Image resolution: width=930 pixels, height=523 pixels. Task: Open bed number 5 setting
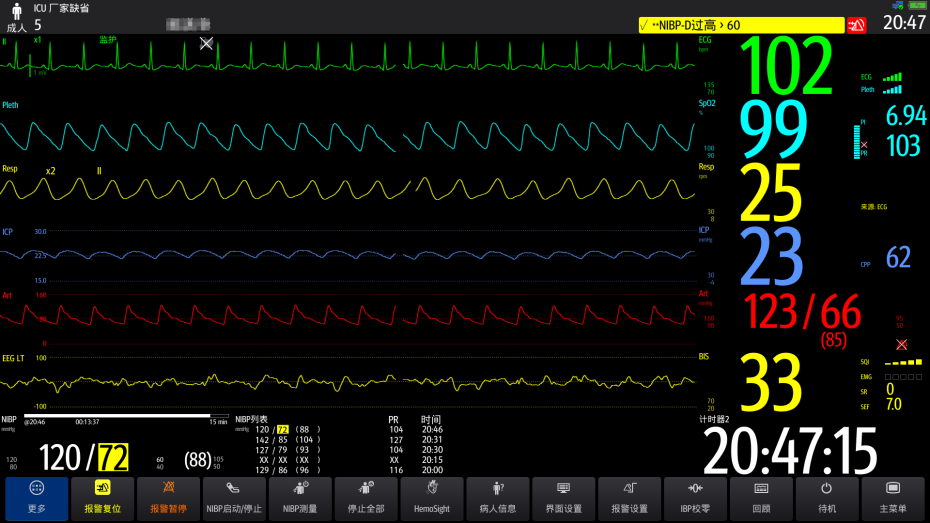38,25
